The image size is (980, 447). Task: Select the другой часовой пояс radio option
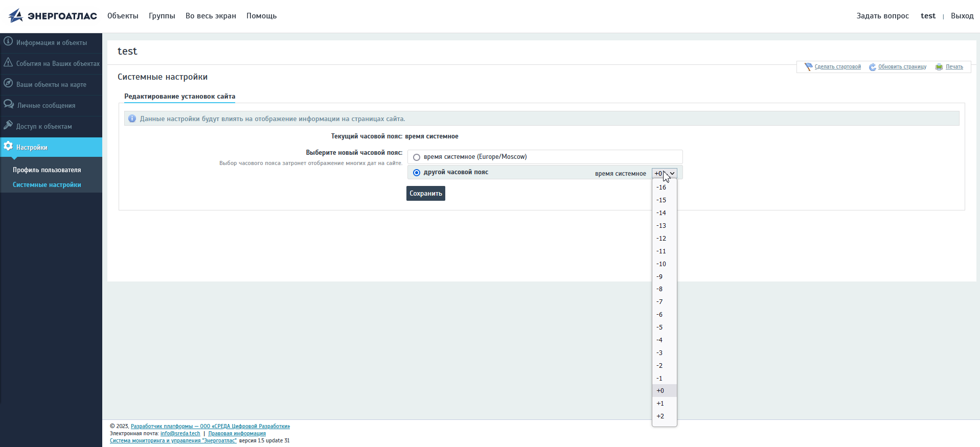417,173
